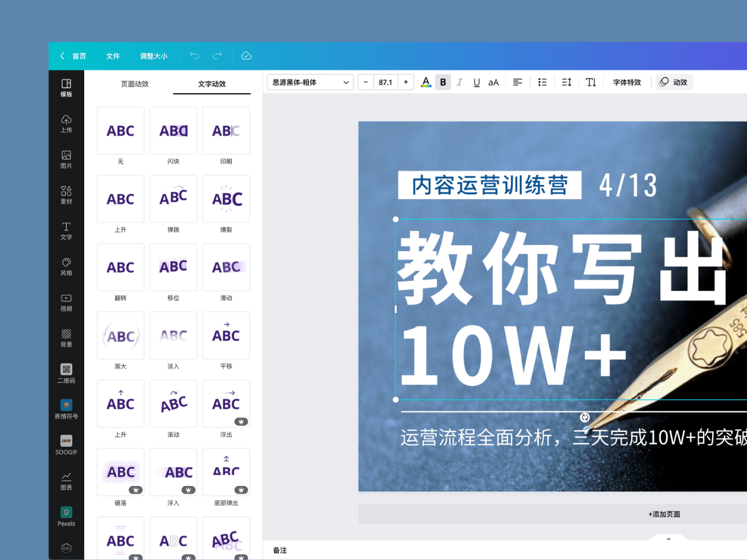The width and height of the screenshot is (747, 560).
Task: Open the 文字 text sidebar panel
Action: click(66, 231)
